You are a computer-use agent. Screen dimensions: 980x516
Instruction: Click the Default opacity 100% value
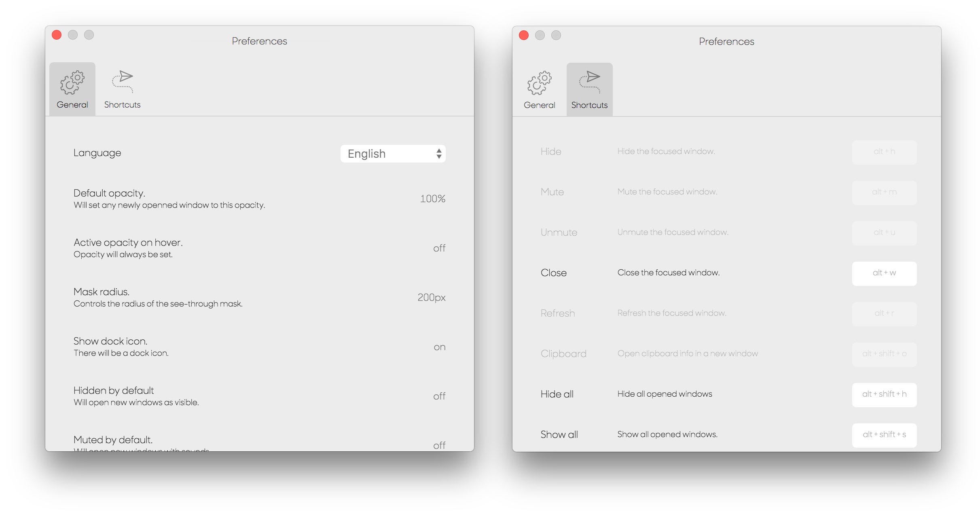tap(432, 199)
